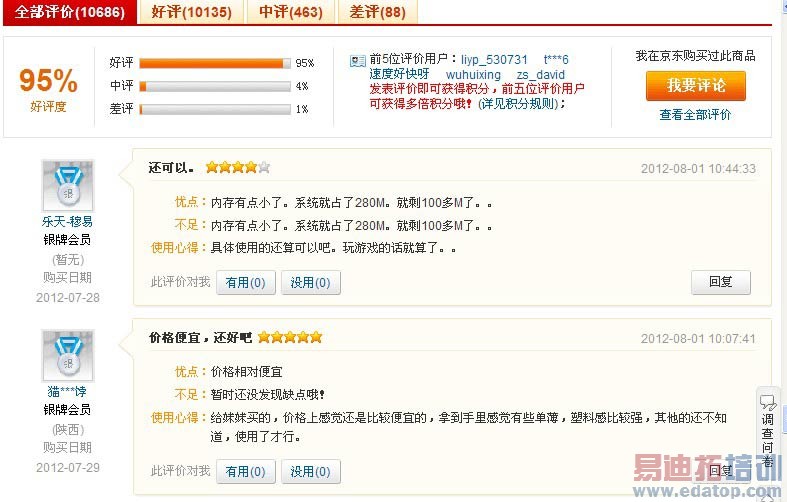
Task: Open the 查看全部评价 link
Action: click(x=695, y=115)
